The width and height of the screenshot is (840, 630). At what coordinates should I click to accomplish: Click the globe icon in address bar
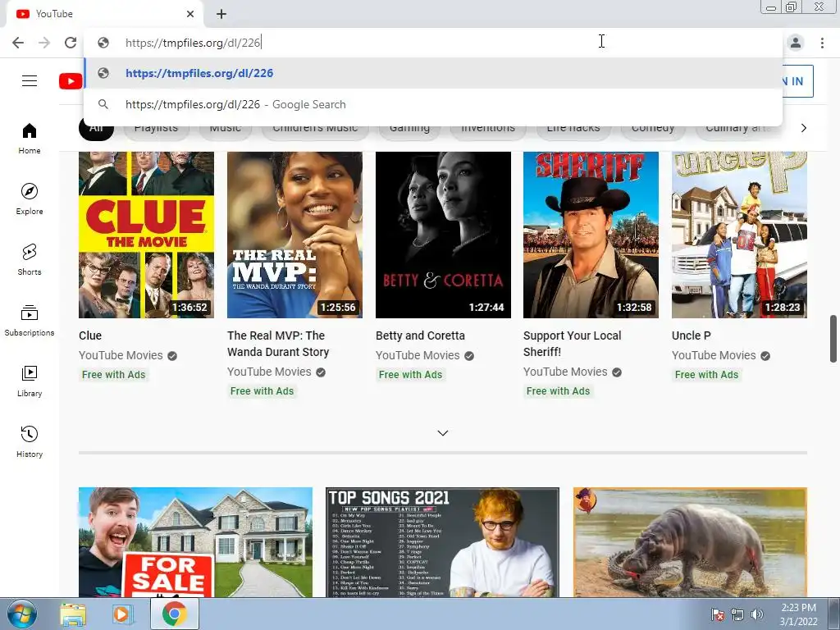tap(103, 43)
